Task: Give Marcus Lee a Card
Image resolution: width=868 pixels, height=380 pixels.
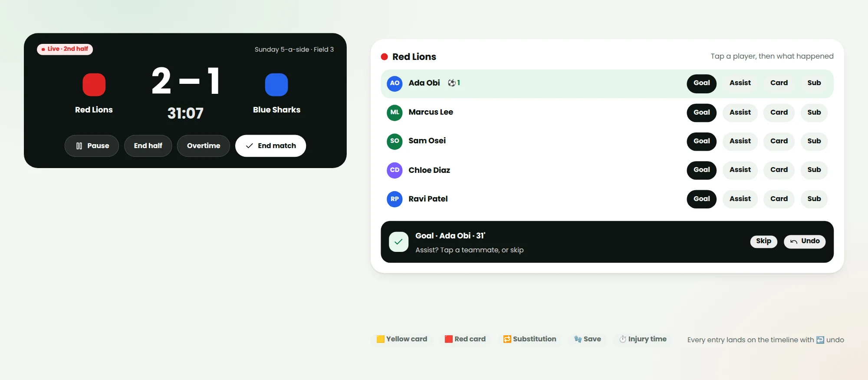Action: [779, 113]
